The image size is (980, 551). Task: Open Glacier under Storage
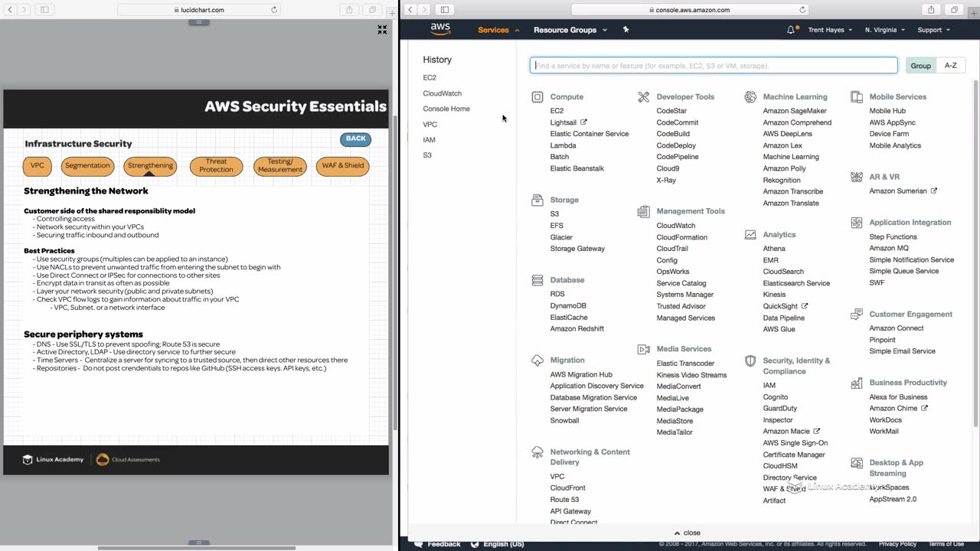pyautogui.click(x=561, y=237)
